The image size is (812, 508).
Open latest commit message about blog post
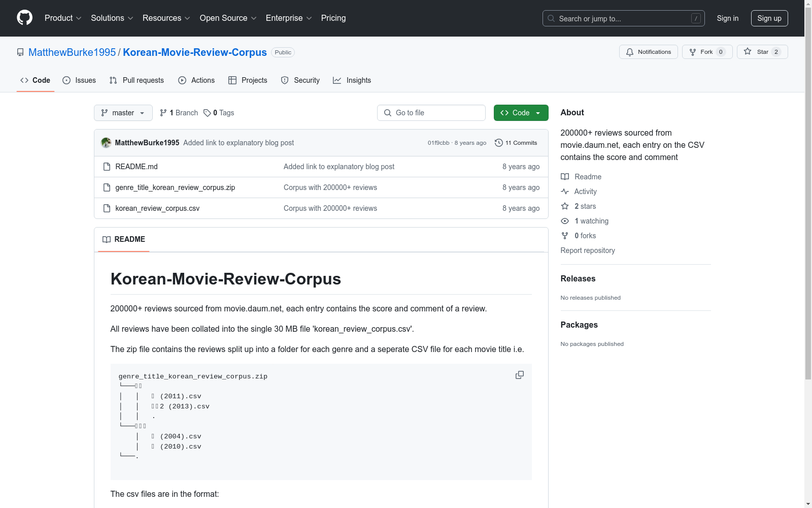(239, 143)
